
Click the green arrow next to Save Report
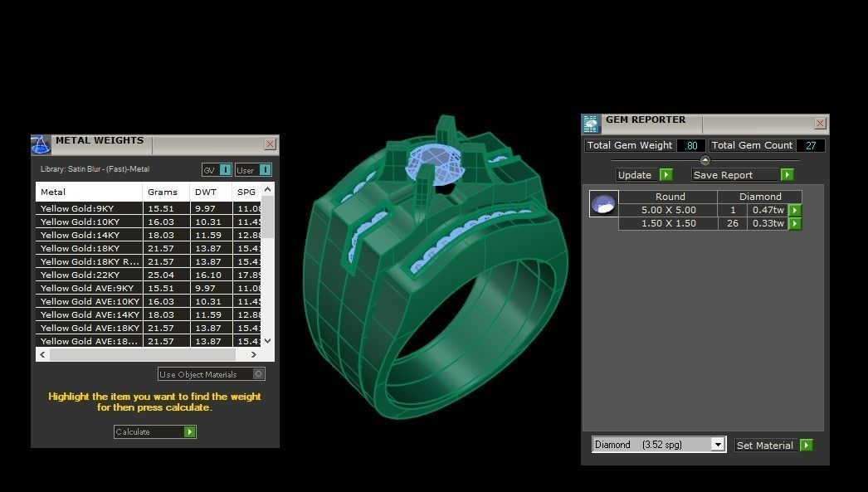coord(787,175)
